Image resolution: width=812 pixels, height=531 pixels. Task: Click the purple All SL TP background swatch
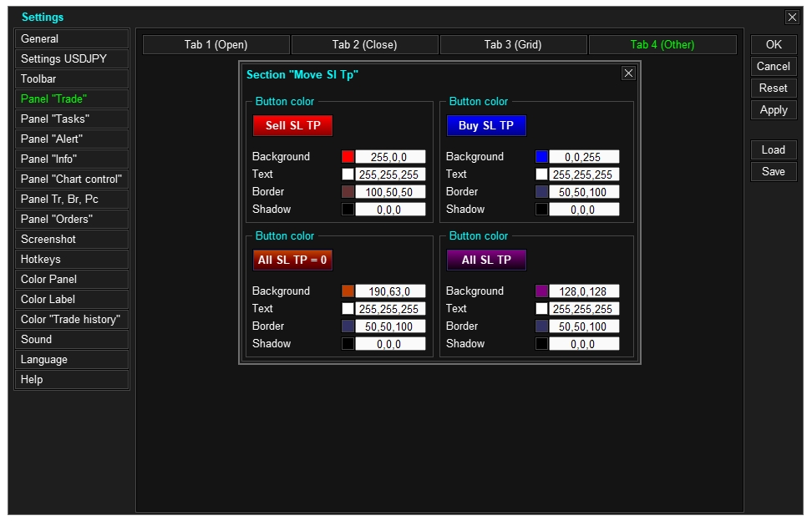541,291
